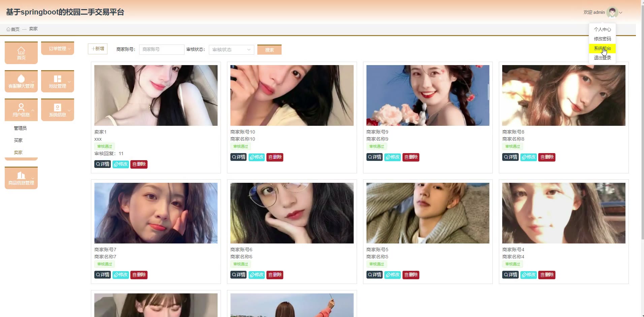The width and height of the screenshot is (644, 317).
Task: Delete seller 商家账号6
Action: pyautogui.click(x=275, y=275)
